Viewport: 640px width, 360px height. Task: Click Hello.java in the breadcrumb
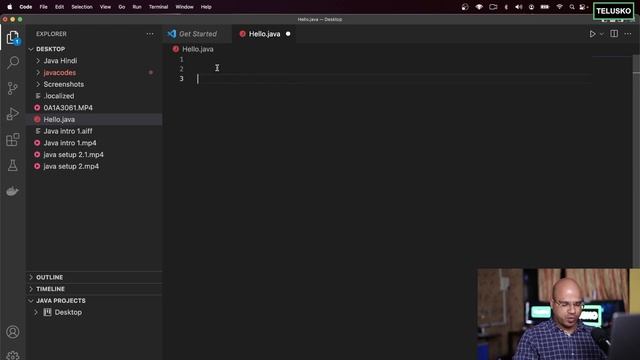tap(198, 49)
